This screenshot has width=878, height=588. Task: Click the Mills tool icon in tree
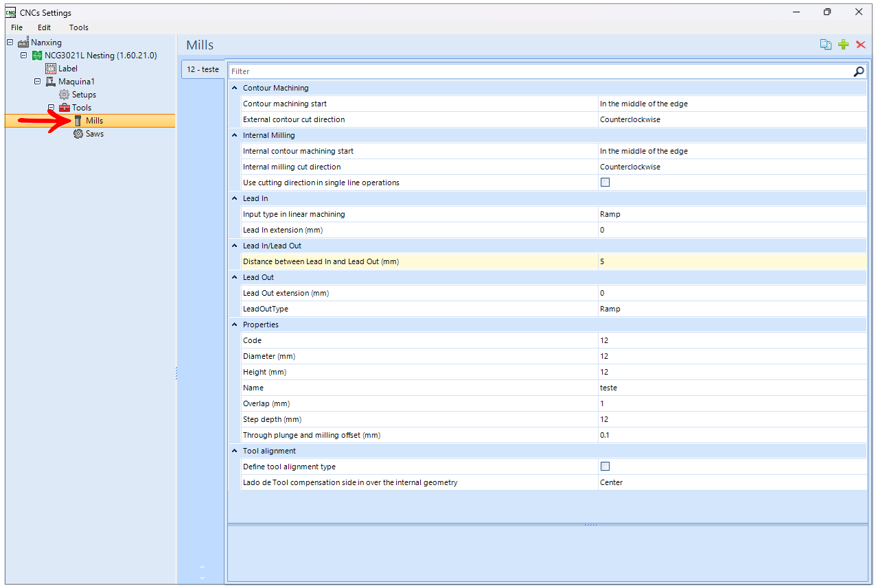[x=78, y=121]
